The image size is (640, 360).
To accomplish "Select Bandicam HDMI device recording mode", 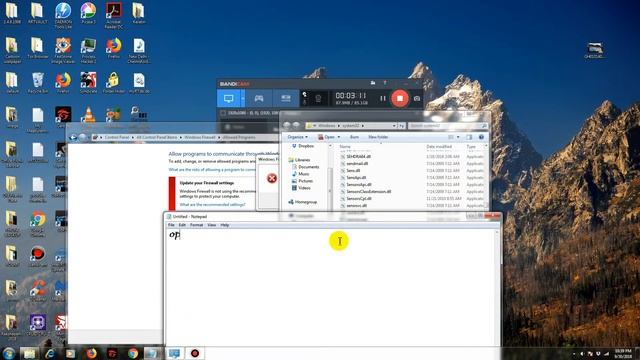I will click(x=286, y=98).
